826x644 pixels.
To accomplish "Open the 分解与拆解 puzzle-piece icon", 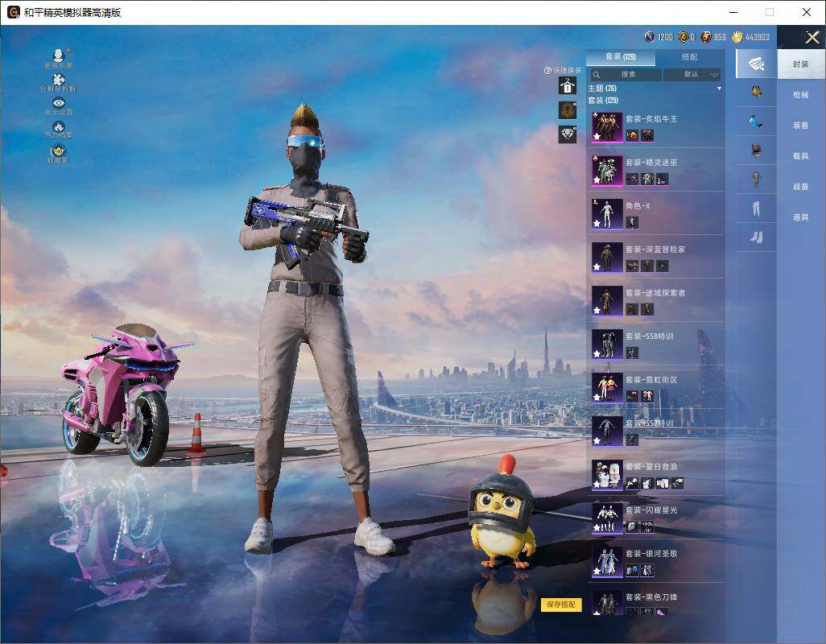I will click(59, 80).
